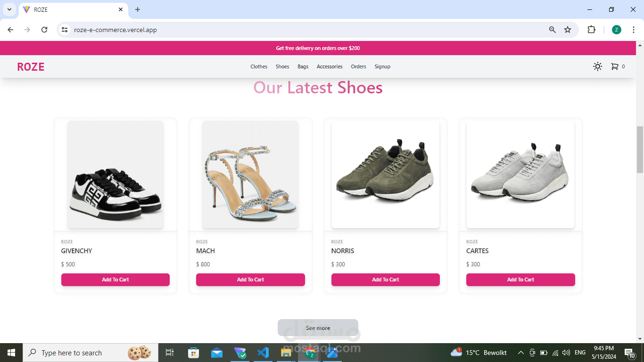
Task: Click the GIVENCHY product name
Action: (x=77, y=251)
